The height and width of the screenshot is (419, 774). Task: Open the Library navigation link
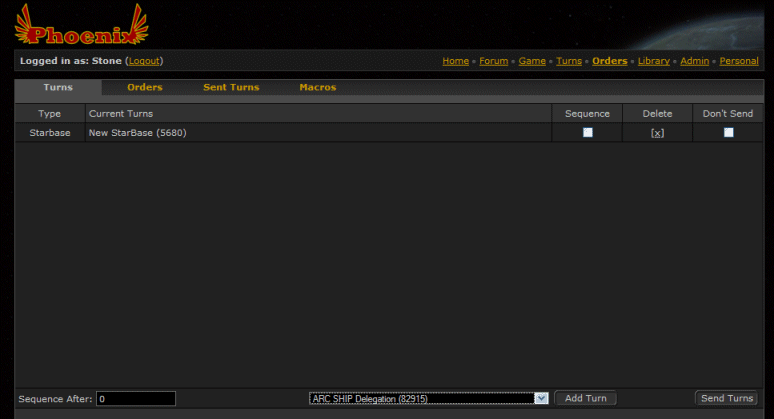(654, 61)
